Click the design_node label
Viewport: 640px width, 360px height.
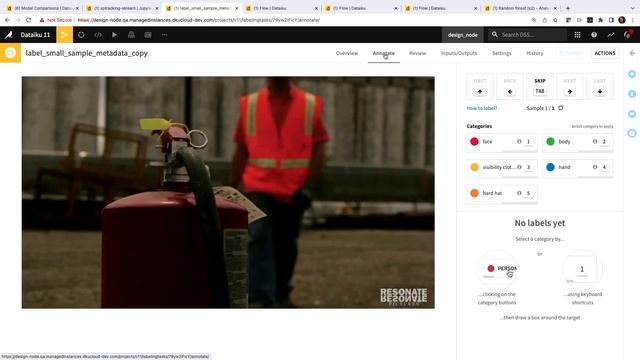(x=462, y=35)
